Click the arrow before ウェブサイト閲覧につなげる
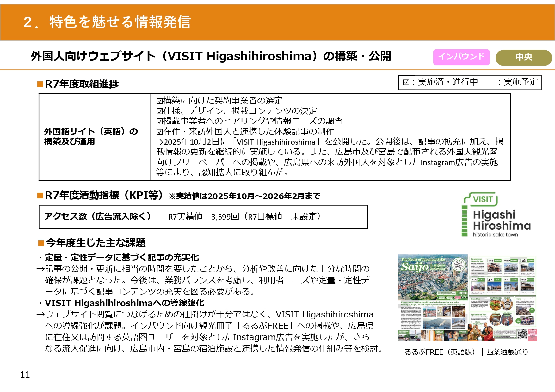Image resolution: width=555 pixels, height=392 pixels. tap(40, 315)
